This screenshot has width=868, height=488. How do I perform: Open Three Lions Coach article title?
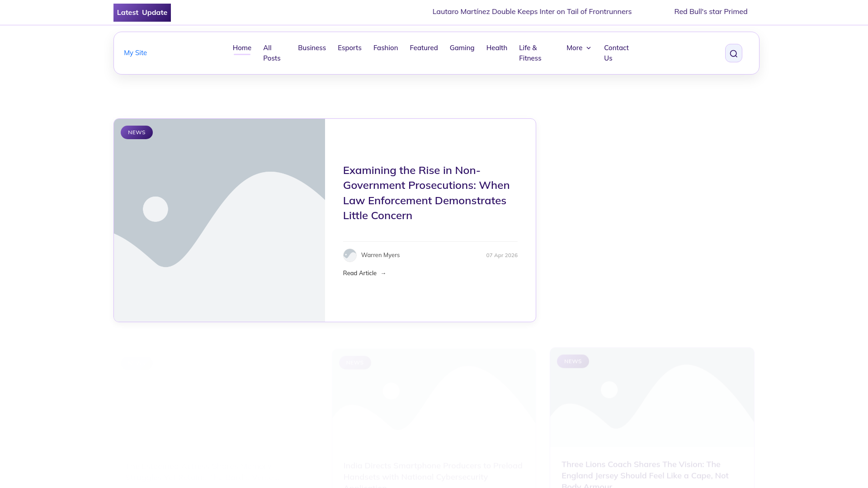(x=645, y=474)
